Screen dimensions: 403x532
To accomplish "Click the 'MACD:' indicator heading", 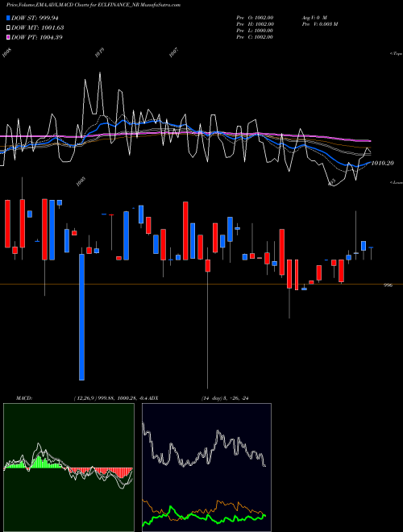I will (23, 398).
